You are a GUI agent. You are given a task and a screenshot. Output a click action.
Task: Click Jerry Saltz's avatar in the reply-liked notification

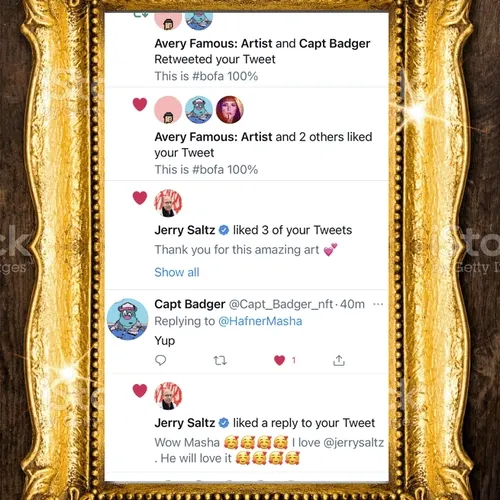click(x=168, y=396)
